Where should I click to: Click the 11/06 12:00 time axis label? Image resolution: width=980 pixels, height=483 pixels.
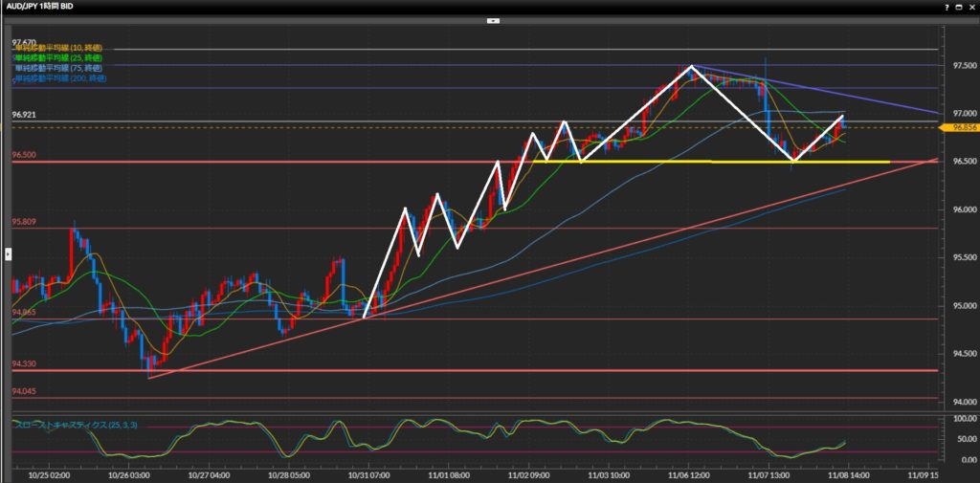click(689, 473)
